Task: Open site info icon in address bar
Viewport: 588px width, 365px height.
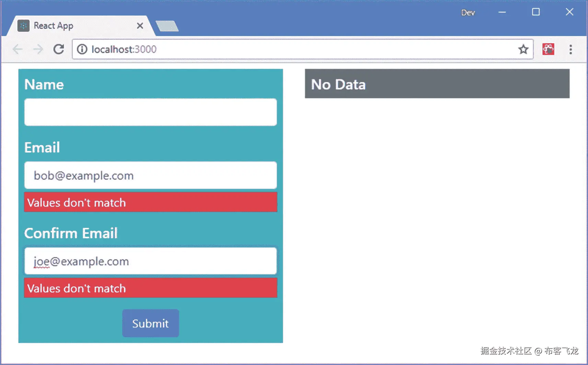Action: [x=82, y=49]
